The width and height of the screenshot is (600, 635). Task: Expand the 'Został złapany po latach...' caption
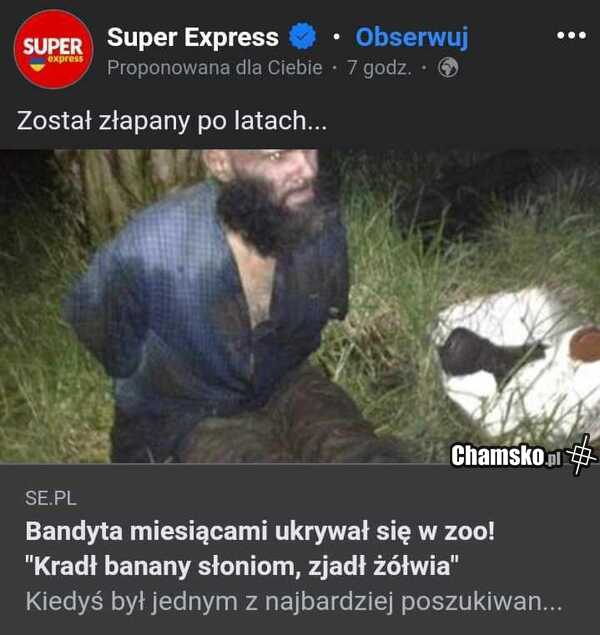pos(172,121)
